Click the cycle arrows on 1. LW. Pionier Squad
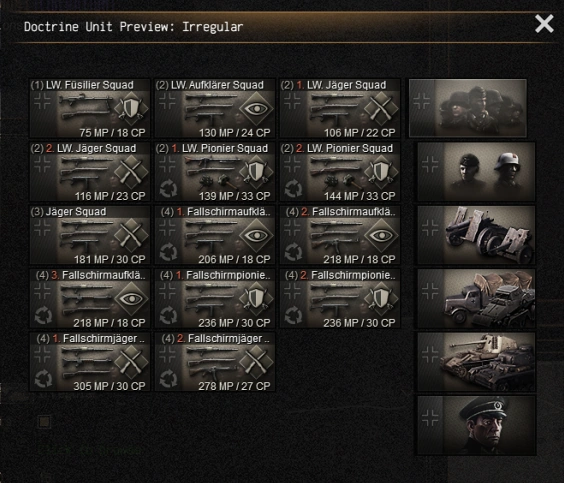Viewport: 564px width, 483px height. [x=168, y=188]
